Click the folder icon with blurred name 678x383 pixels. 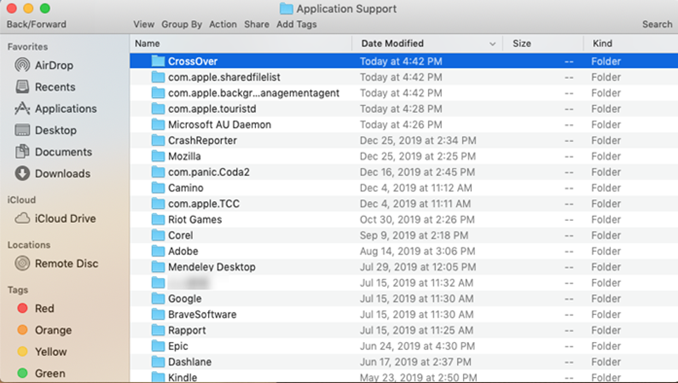[158, 283]
